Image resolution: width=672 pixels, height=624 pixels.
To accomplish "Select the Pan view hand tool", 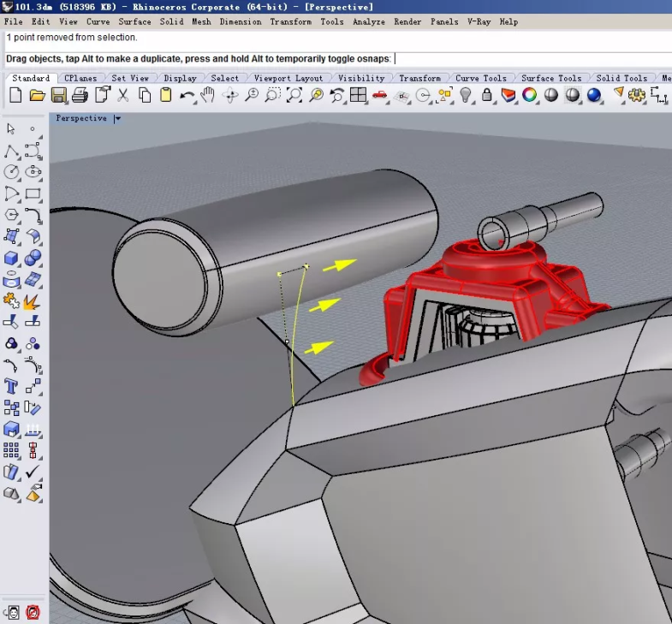I will tap(208, 95).
